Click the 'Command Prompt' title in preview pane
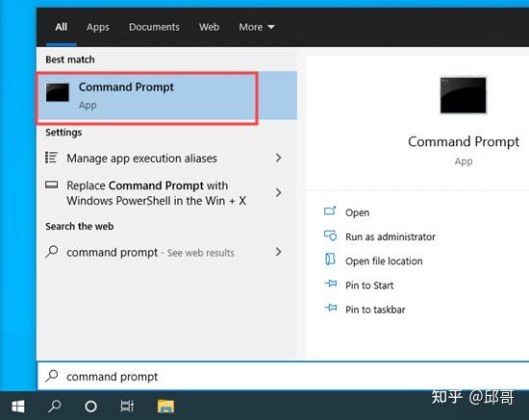 pos(464,141)
